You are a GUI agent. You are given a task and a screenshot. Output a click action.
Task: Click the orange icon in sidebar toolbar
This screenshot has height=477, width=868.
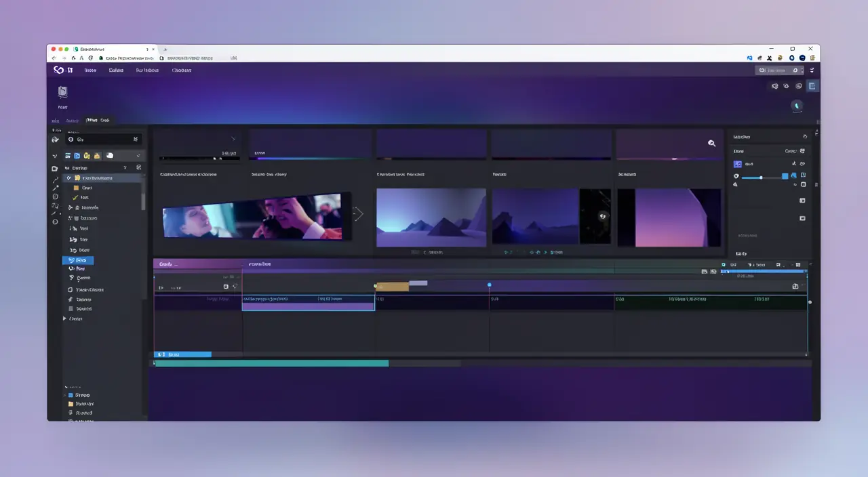[x=97, y=156]
